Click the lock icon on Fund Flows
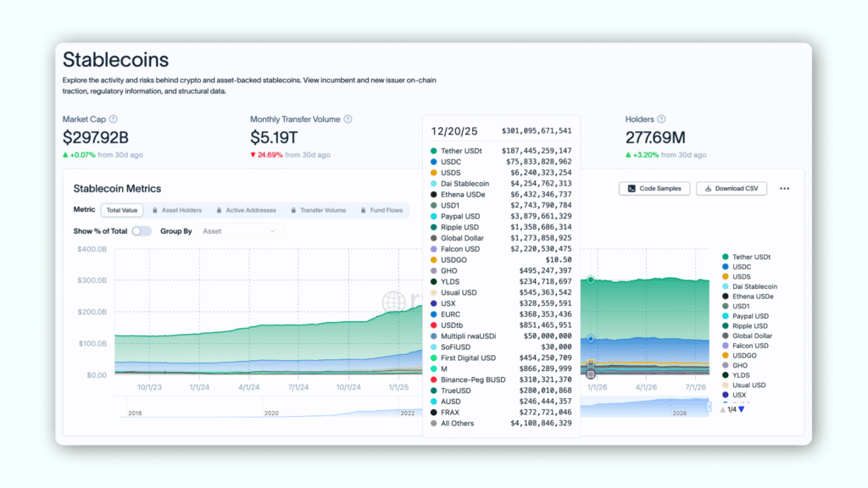The image size is (868, 488). coord(363,210)
